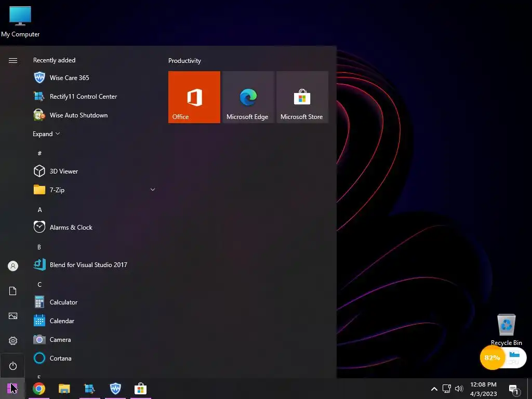Open the Calendar app
The image size is (532, 399).
(95, 321)
